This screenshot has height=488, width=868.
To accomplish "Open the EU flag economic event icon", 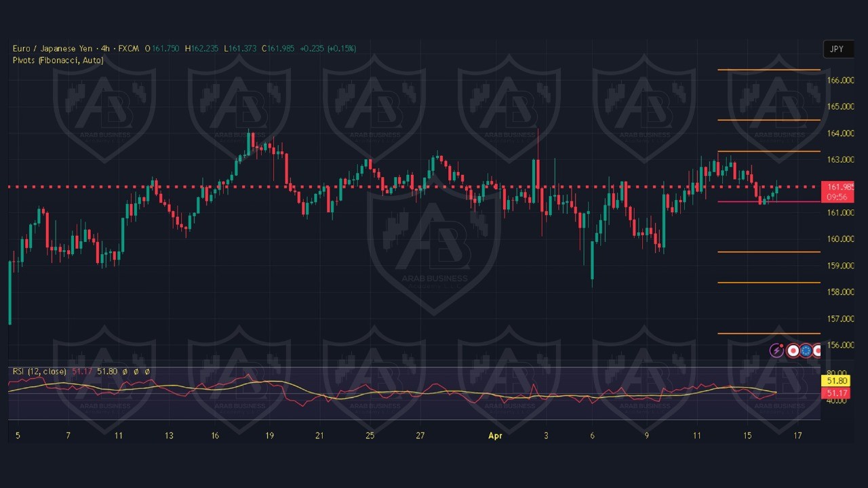I will pyautogui.click(x=806, y=350).
